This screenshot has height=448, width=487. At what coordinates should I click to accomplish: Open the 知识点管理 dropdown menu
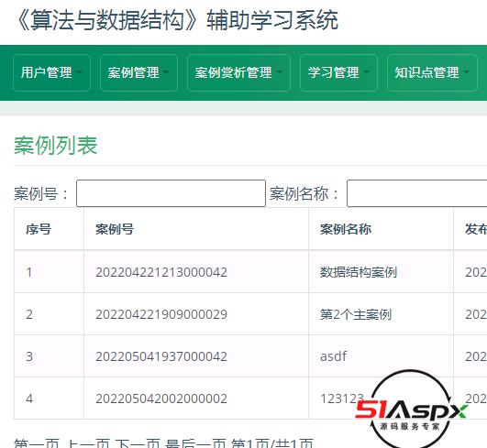[432, 72]
